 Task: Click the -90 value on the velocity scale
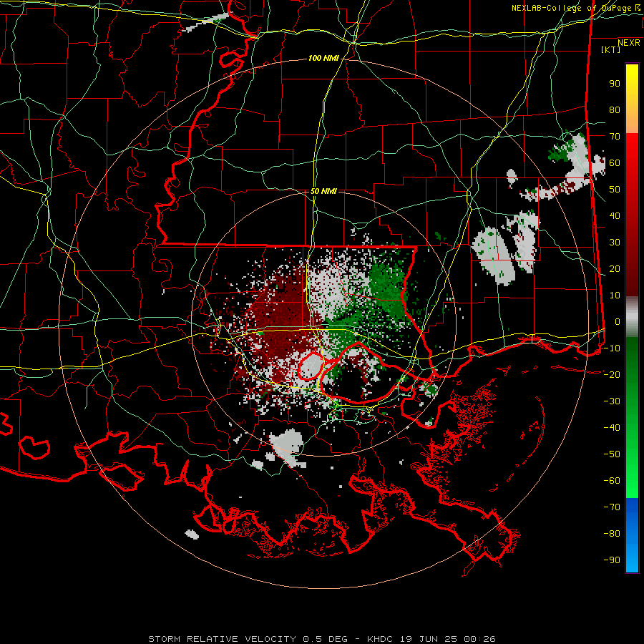coord(612,560)
